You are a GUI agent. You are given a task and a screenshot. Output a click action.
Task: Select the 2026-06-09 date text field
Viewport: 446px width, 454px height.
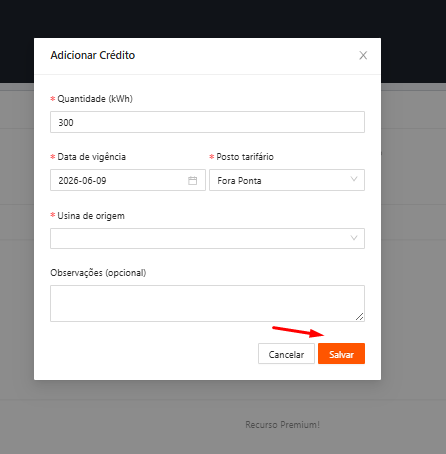click(x=128, y=180)
